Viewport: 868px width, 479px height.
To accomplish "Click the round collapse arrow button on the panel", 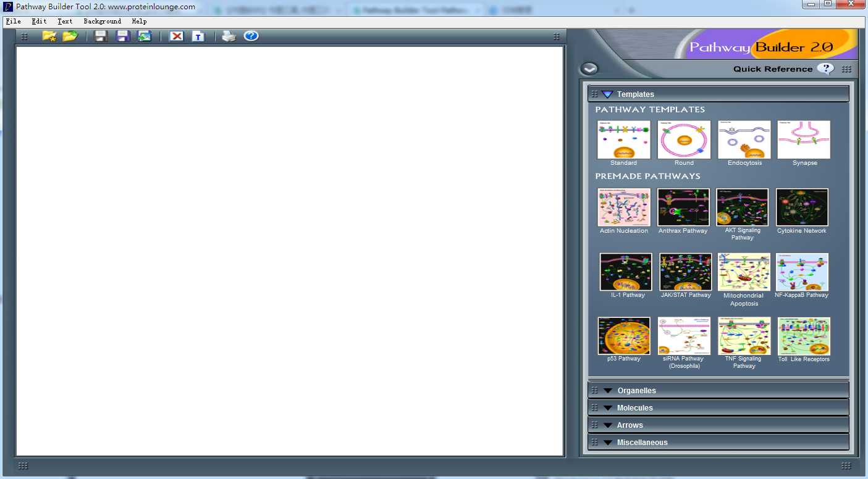I will point(589,69).
